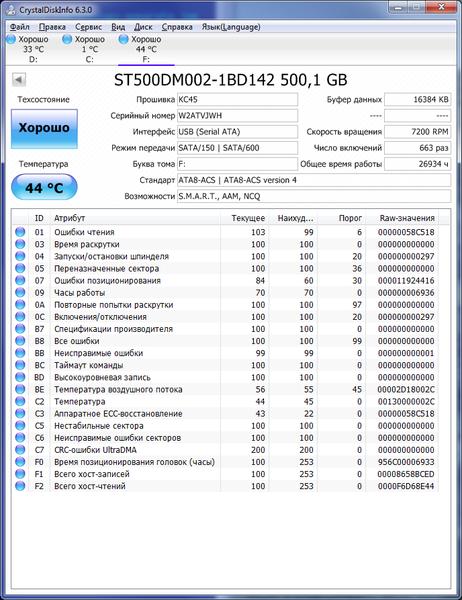Click status icon of Нестабильные сектора row
Image resolution: width=462 pixels, height=600 pixels.
click(20, 426)
